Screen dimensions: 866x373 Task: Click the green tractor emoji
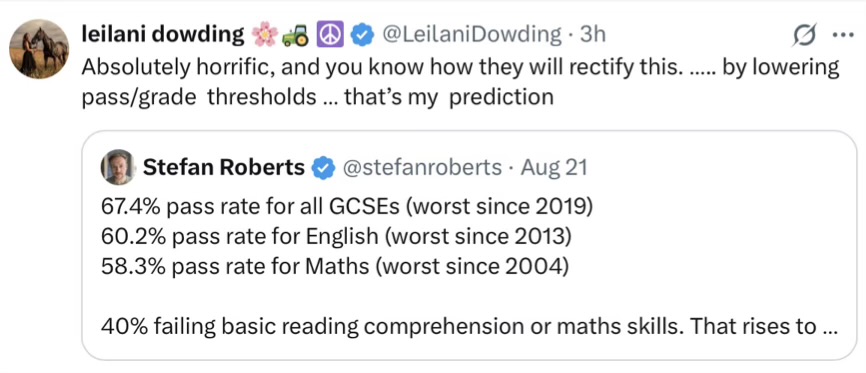coord(296,36)
